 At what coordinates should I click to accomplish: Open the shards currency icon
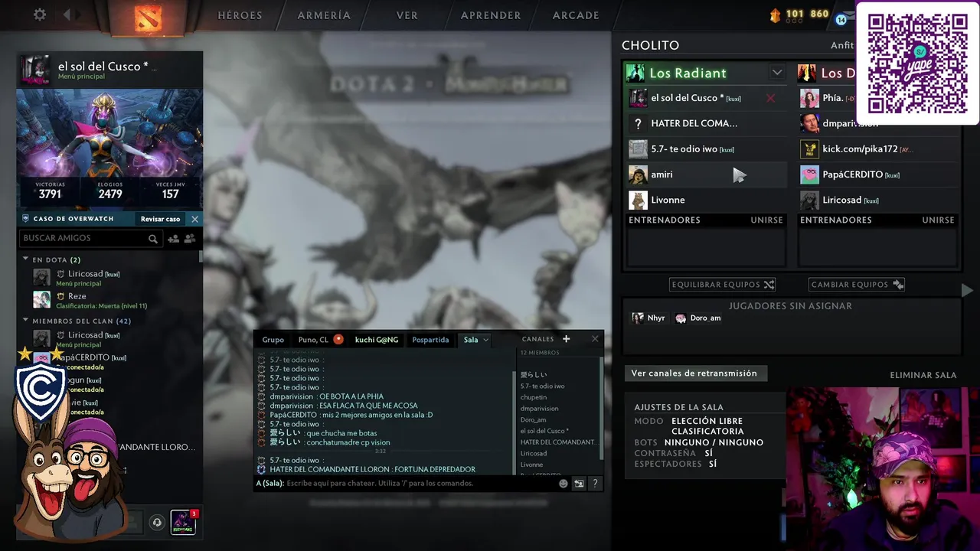point(775,15)
